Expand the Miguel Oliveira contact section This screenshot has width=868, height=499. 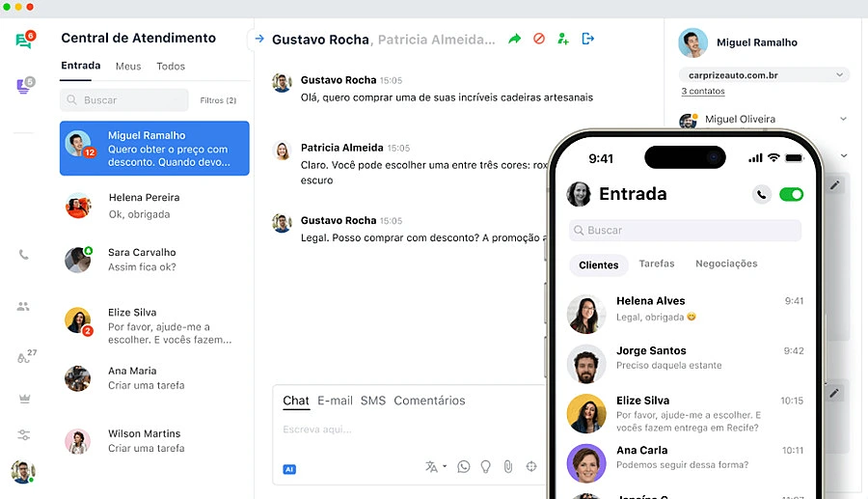[843, 119]
